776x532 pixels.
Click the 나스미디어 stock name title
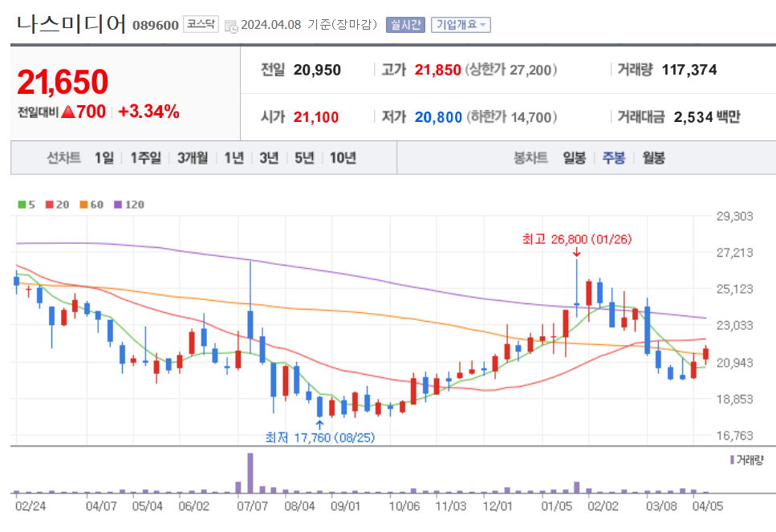pyautogui.click(x=71, y=23)
